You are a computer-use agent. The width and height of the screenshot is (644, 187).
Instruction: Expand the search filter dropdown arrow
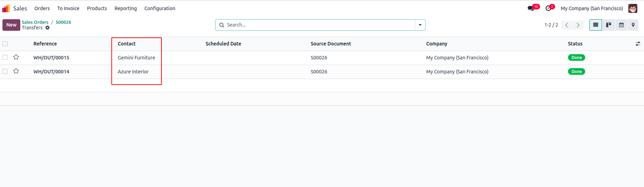[420, 25]
